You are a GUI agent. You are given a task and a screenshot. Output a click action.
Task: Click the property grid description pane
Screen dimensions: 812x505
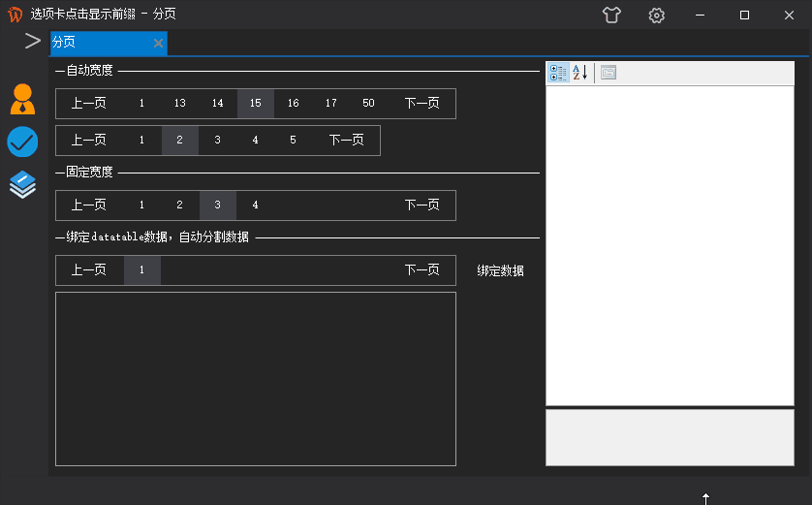(x=670, y=437)
